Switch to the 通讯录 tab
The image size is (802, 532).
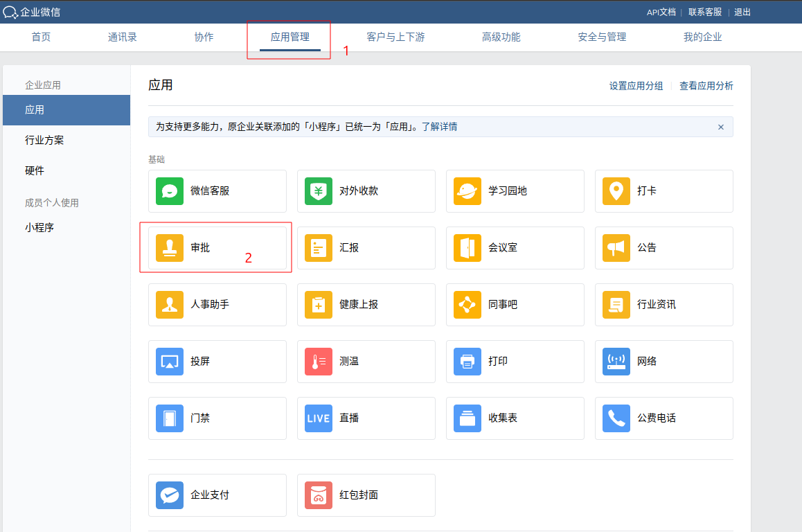click(x=123, y=37)
